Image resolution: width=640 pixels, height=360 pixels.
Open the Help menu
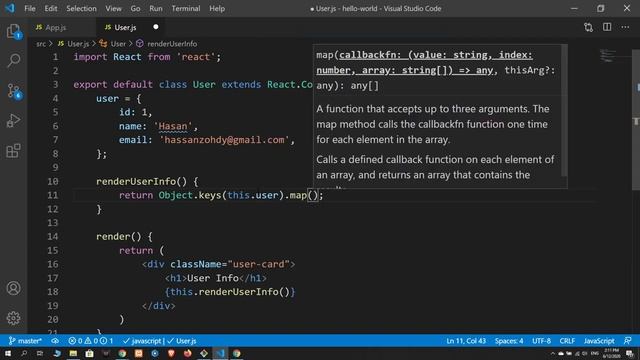[217, 8]
